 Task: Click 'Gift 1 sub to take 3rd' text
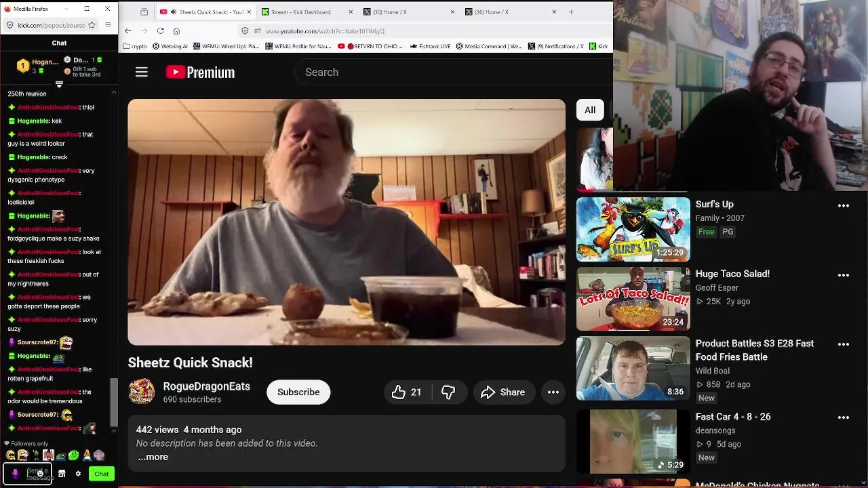point(87,71)
